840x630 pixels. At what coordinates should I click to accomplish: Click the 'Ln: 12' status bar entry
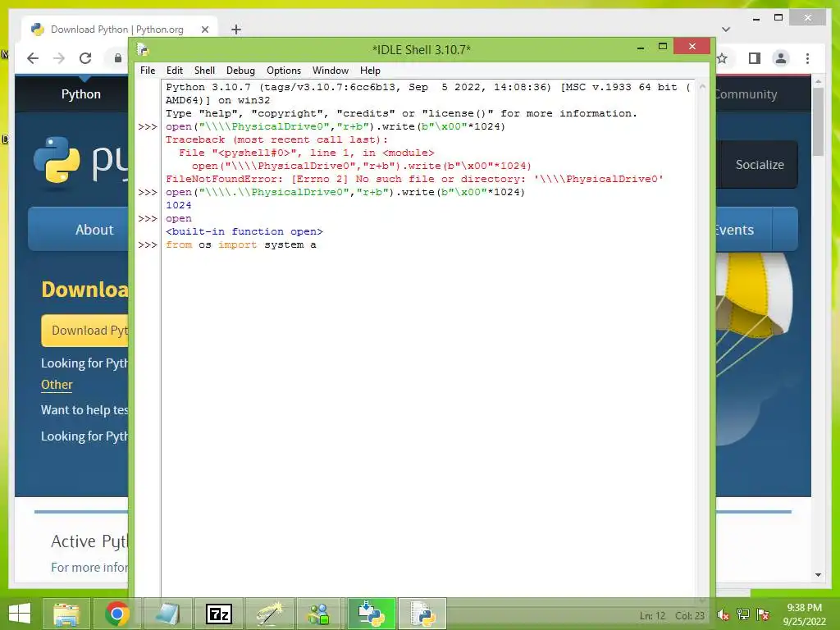652,615
